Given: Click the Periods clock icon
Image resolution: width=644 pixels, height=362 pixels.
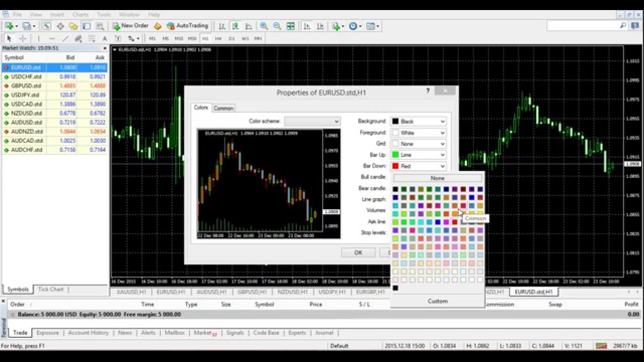Looking at the screenshot, I should point(353,26).
